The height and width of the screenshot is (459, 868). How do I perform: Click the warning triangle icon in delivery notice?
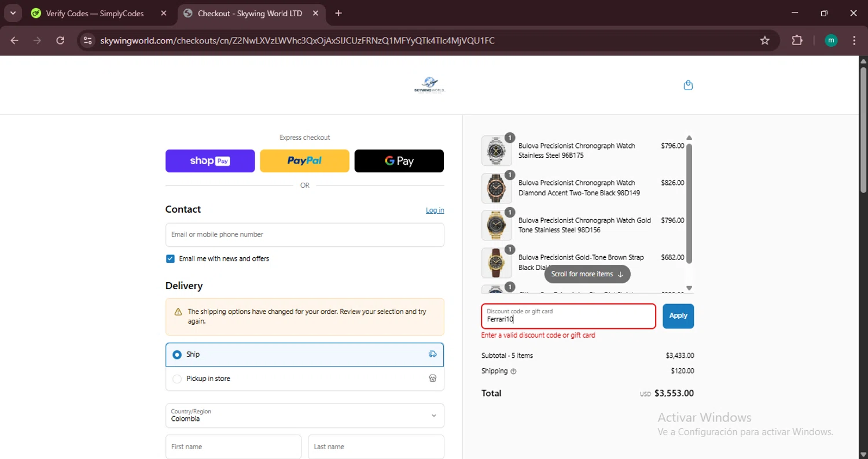(178, 312)
